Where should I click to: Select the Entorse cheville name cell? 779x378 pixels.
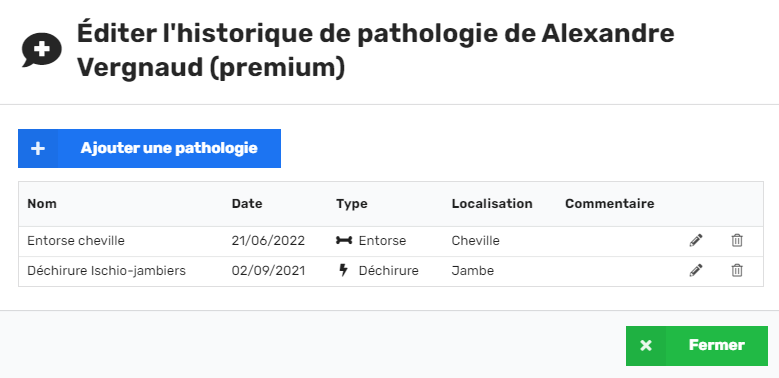coord(76,241)
